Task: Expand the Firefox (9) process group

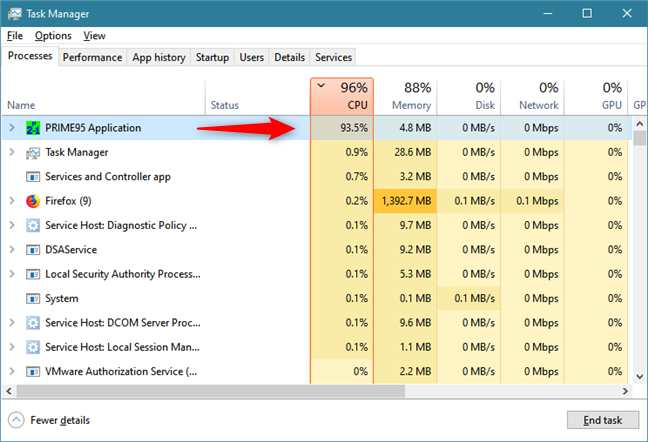Action: (x=12, y=201)
